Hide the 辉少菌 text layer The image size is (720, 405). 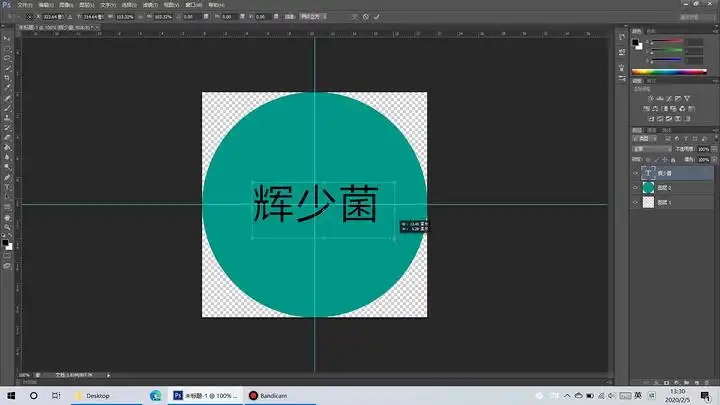(x=636, y=172)
